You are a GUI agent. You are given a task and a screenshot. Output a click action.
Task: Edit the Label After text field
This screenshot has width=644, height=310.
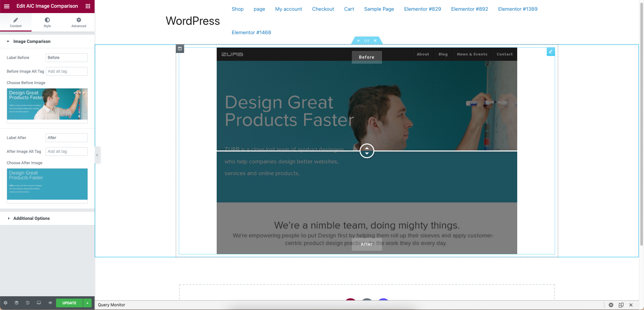tap(67, 138)
